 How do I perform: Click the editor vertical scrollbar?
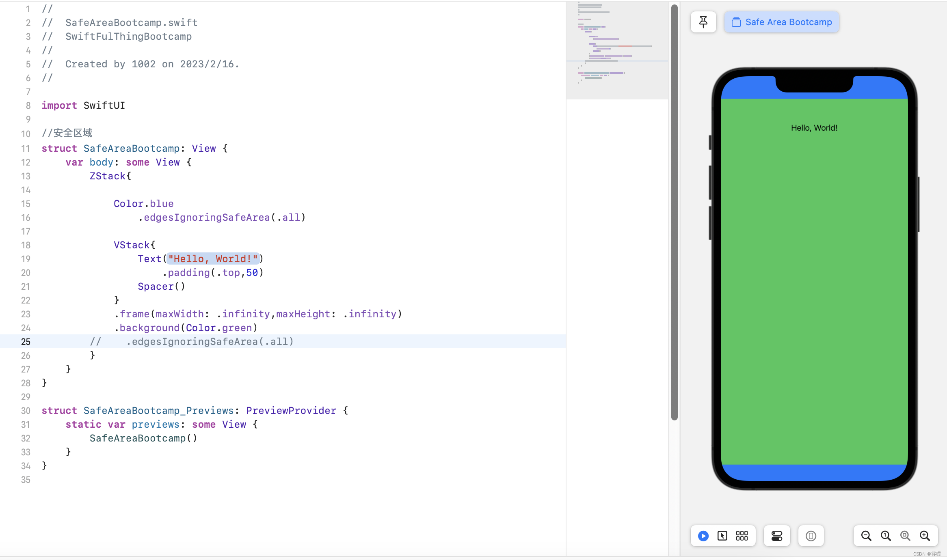(x=675, y=211)
